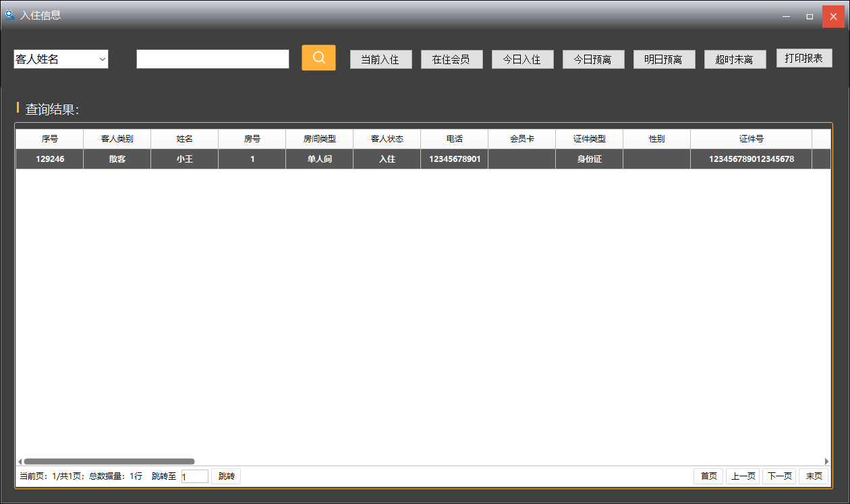Filter by 当前入住 guests
This screenshot has width=850, height=504.
(x=380, y=59)
